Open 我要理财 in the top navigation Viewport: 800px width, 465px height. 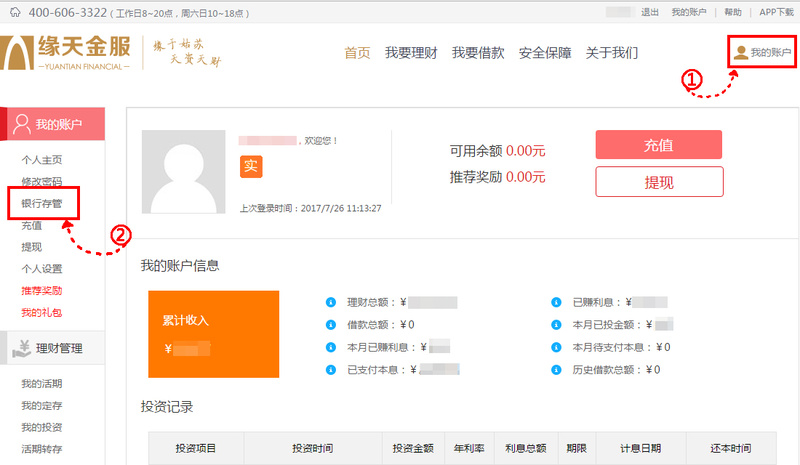[x=411, y=53]
